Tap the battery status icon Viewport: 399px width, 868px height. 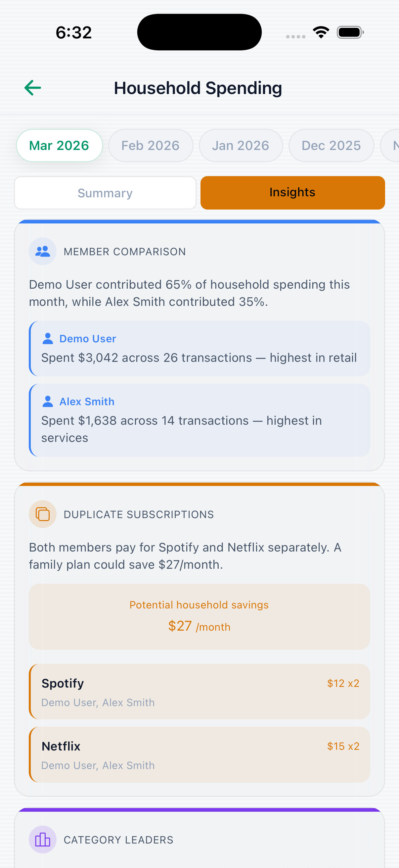[x=350, y=32]
